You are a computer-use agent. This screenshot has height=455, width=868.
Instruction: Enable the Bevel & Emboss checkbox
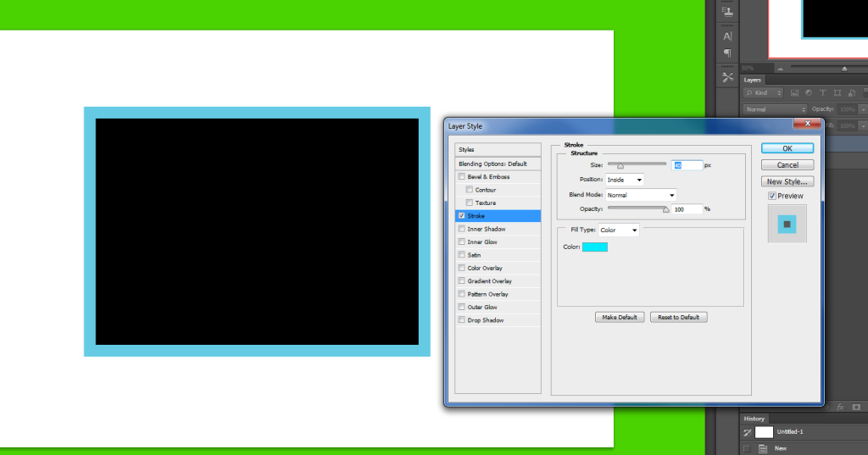[461, 177]
